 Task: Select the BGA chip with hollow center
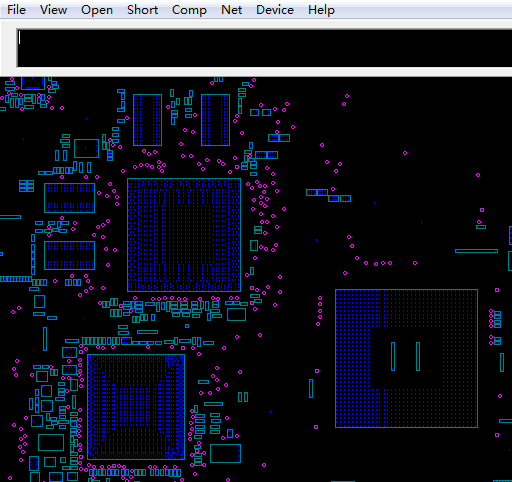406,358
